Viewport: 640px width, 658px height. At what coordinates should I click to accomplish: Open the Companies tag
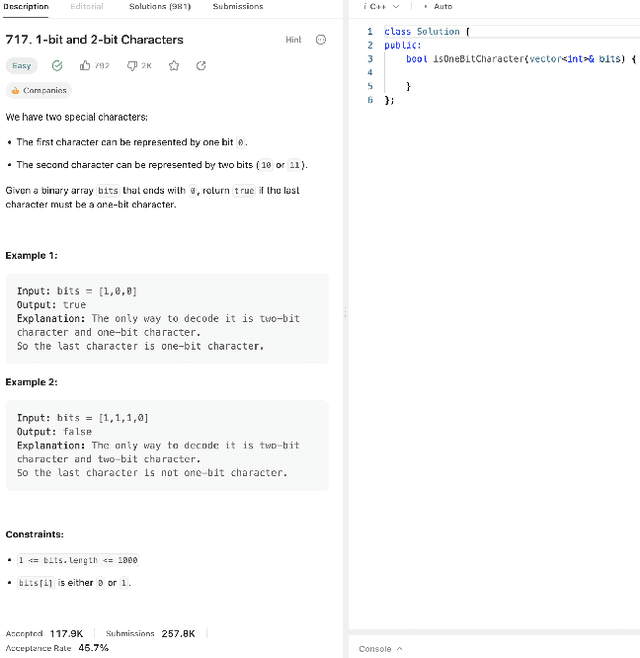click(39, 91)
